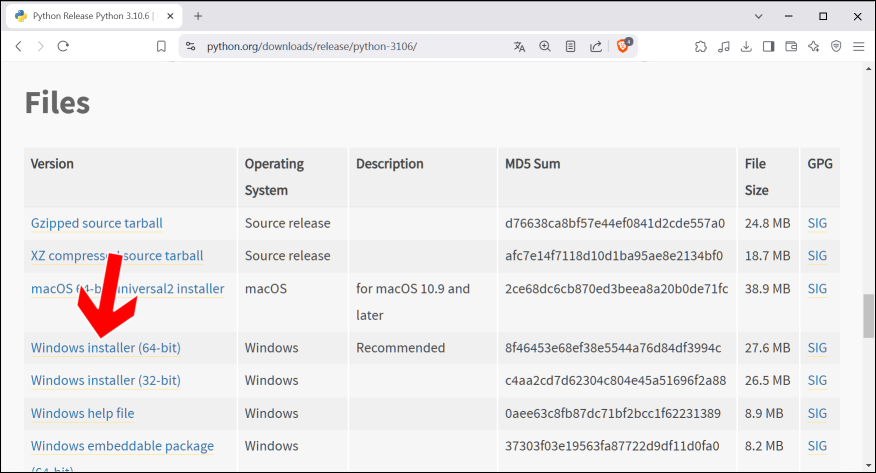Screen dimensions: 876x473
Task: Click the Gzipped source tarball link
Action: pos(96,223)
